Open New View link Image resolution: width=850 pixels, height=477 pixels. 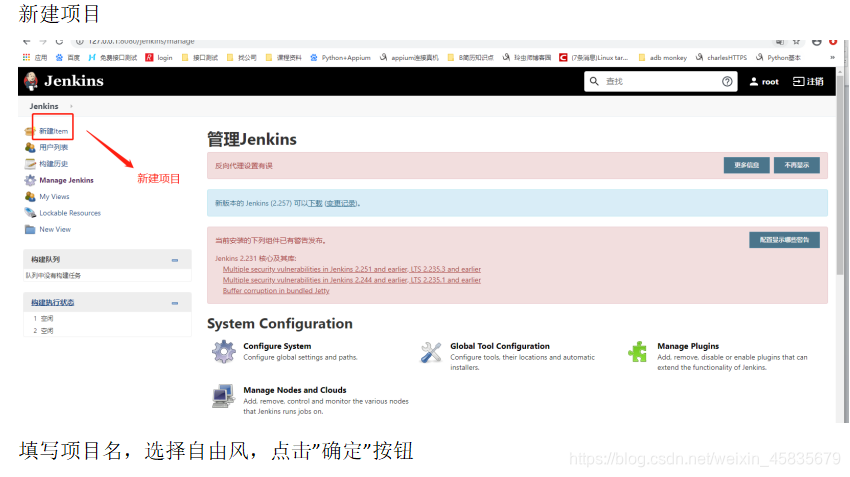tap(55, 229)
